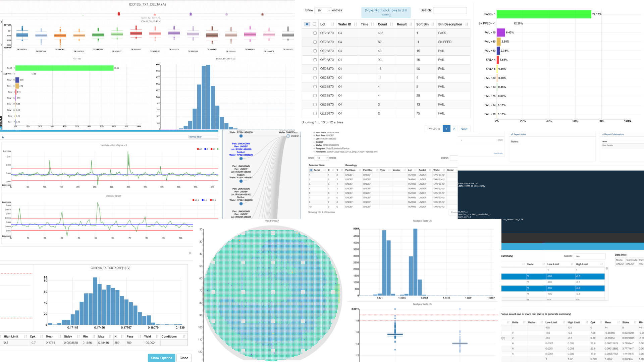Click Previous in the bin table pagination

click(x=434, y=129)
